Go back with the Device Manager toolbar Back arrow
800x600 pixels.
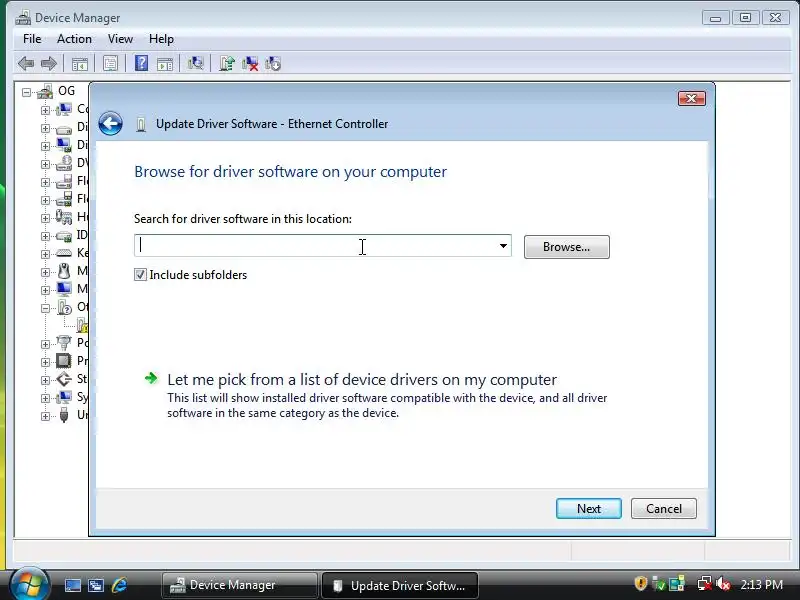(26, 64)
